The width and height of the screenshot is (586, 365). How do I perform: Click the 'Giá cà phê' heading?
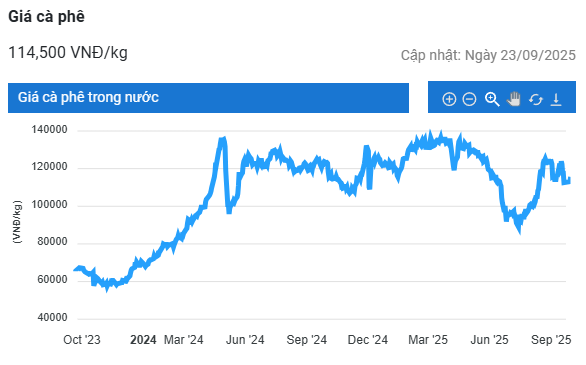(46, 17)
